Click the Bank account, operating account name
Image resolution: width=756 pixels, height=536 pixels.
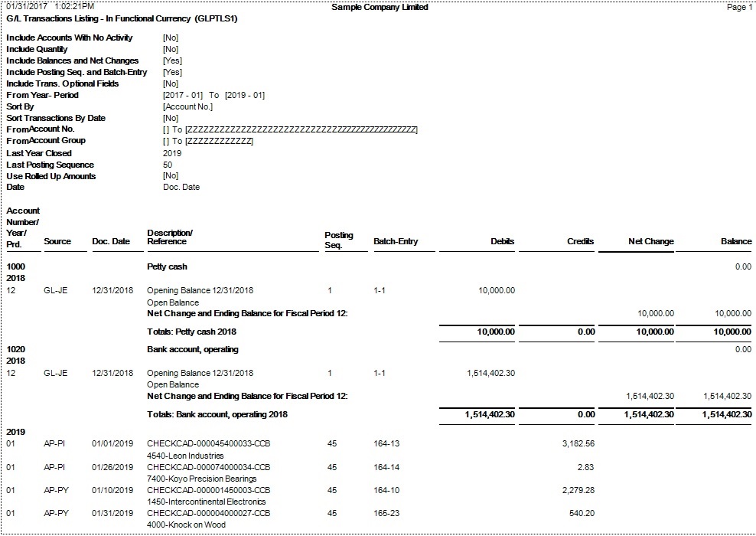[x=192, y=349]
